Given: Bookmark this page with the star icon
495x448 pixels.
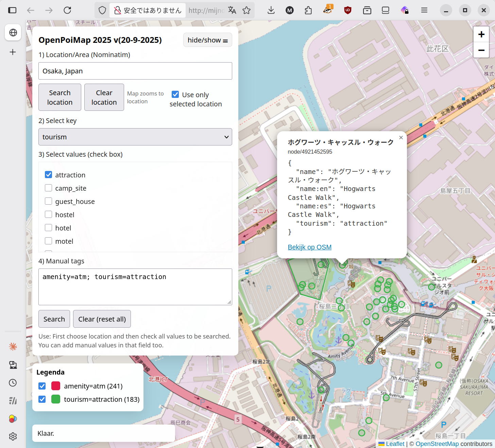Looking at the screenshot, I should coord(246,10).
